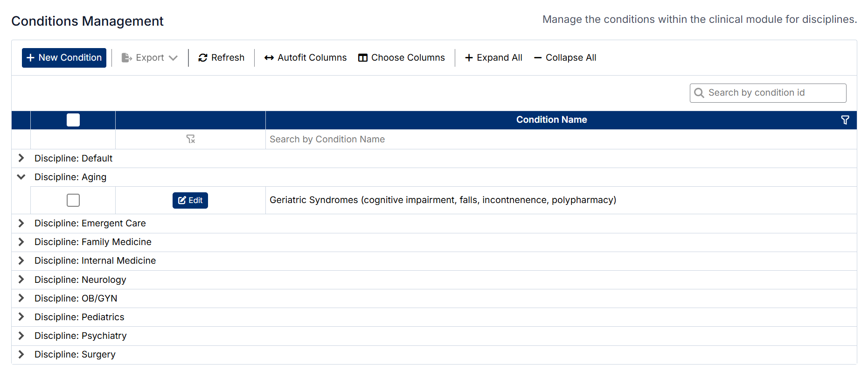
Task: Click the Condition Name column header
Action: coord(551,120)
